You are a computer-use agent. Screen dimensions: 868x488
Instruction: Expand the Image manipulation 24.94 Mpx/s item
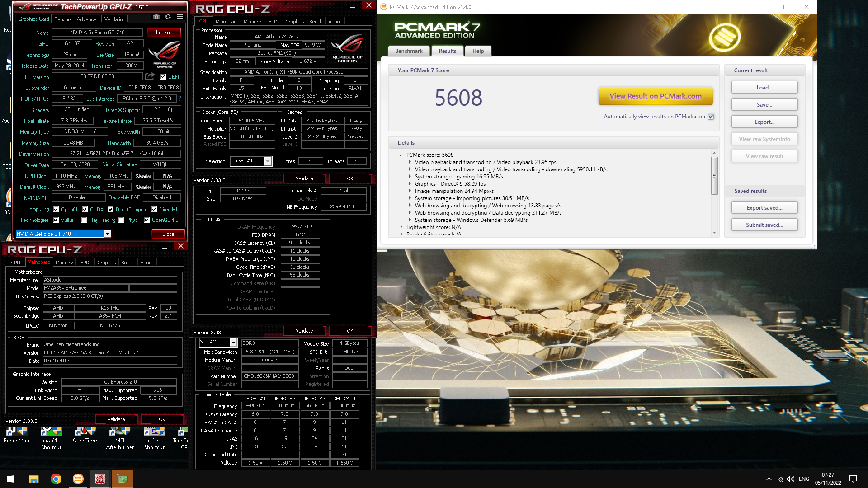410,191
